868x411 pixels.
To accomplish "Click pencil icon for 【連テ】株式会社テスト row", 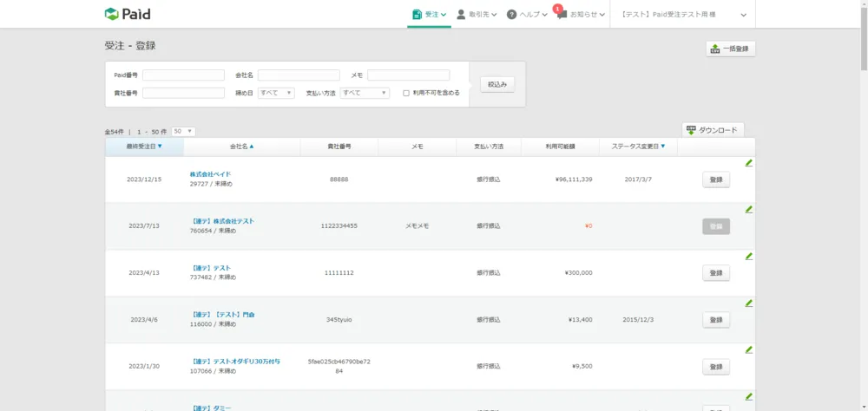I will click(749, 209).
